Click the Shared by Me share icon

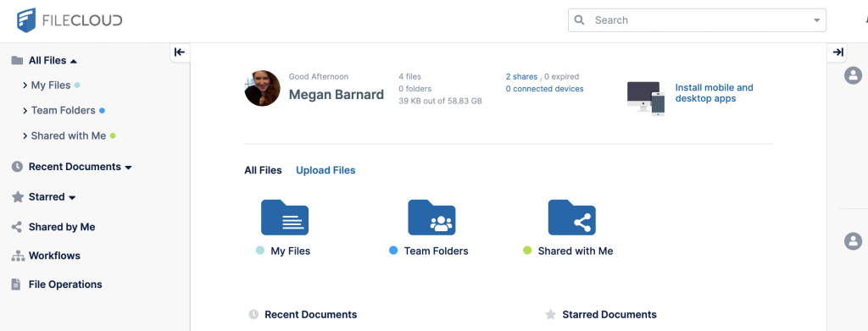pos(17,227)
